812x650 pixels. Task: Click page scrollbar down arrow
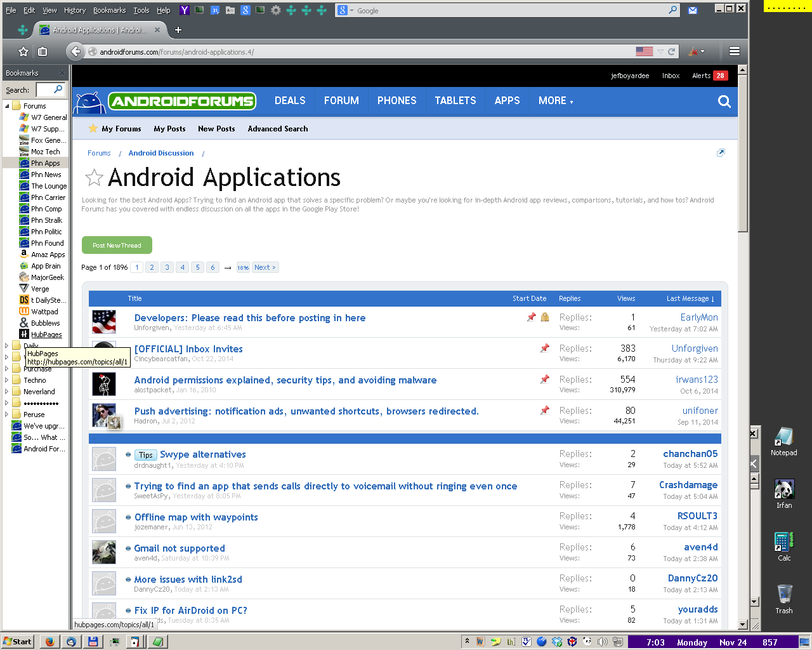(742, 625)
